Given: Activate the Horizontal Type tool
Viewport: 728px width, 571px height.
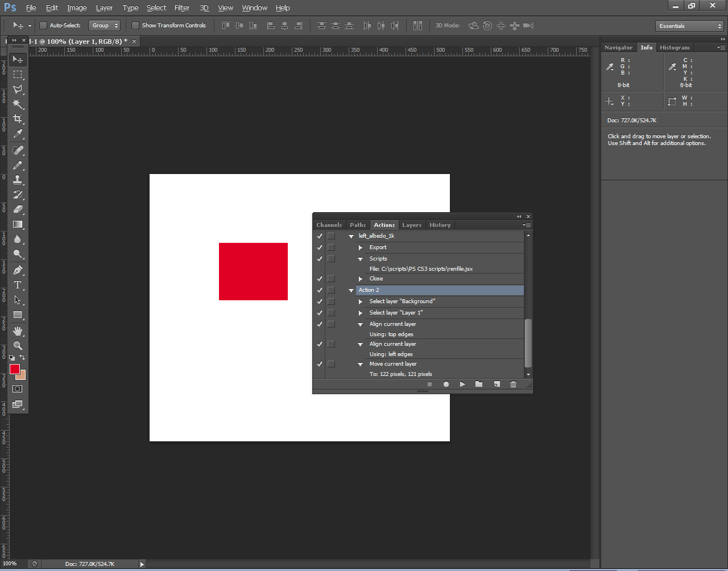Looking at the screenshot, I should [x=18, y=285].
